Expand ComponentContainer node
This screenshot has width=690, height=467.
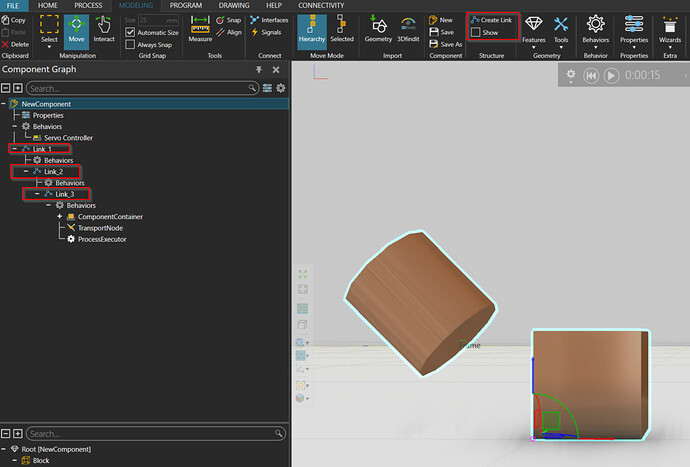59,217
